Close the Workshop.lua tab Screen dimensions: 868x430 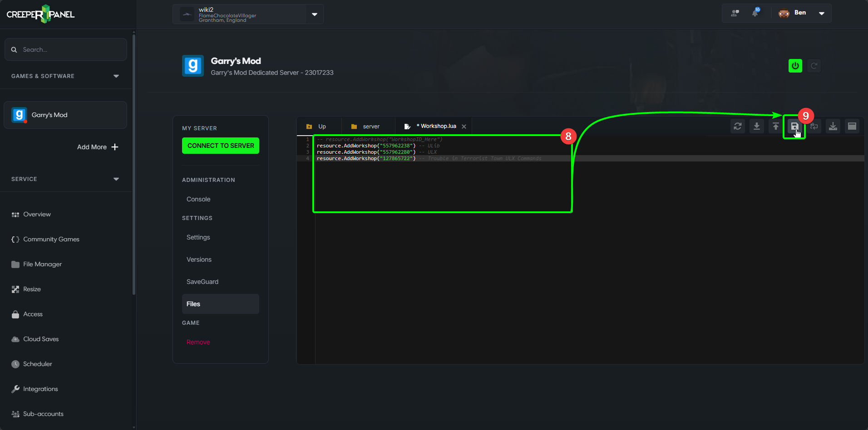pyautogui.click(x=464, y=127)
